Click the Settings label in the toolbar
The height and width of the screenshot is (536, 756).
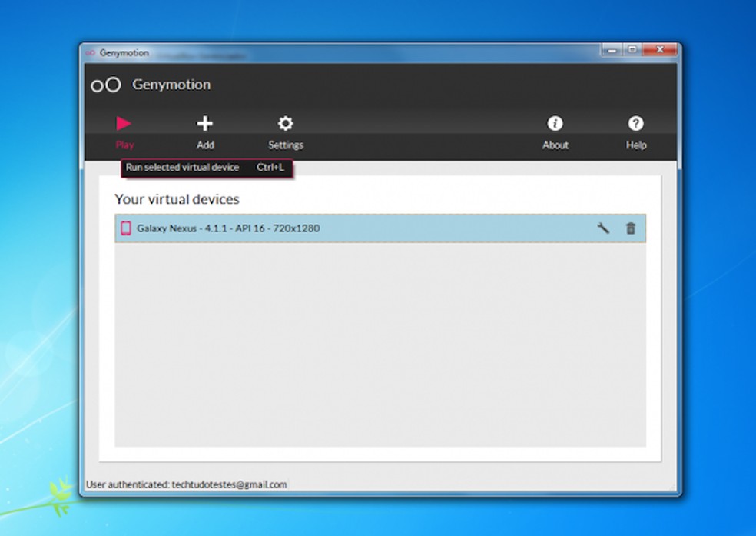coord(285,145)
